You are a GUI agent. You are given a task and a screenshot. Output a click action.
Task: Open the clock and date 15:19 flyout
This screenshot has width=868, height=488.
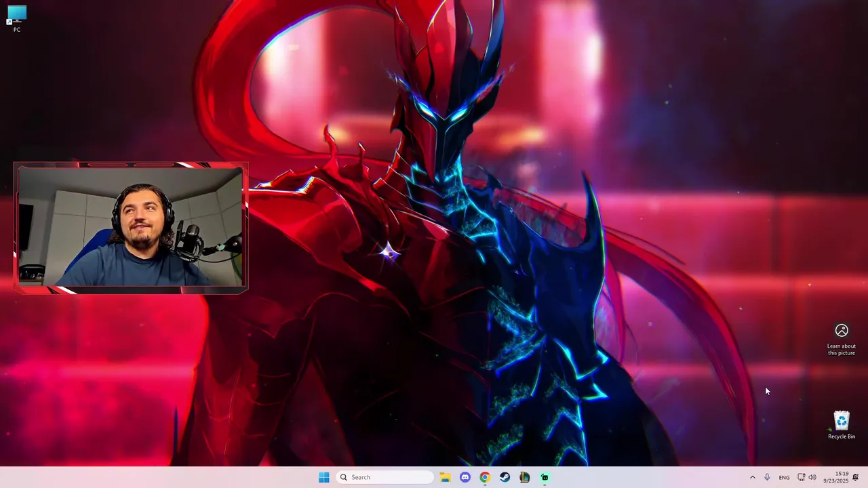pyautogui.click(x=835, y=477)
